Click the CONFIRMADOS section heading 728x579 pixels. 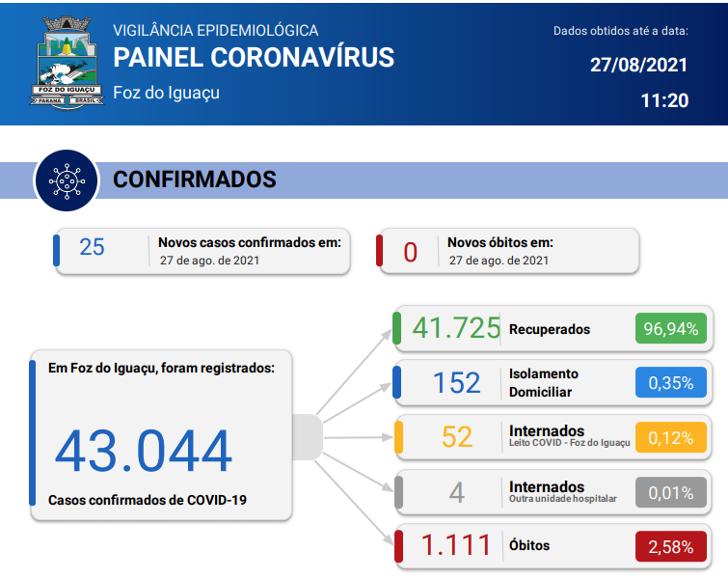tap(195, 179)
